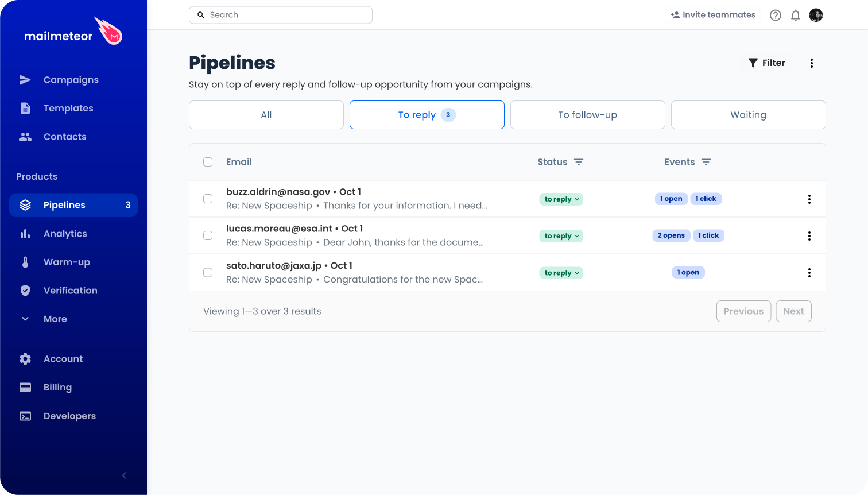The height and width of the screenshot is (495, 868).
Task: Switch to the To follow-up tab
Action: click(x=588, y=115)
